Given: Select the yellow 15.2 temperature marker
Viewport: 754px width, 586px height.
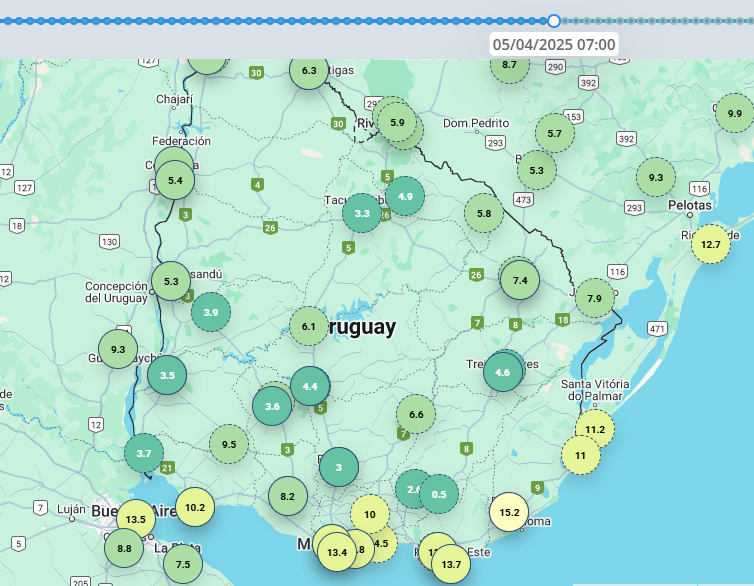Looking at the screenshot, I should [x=509, y=513].
